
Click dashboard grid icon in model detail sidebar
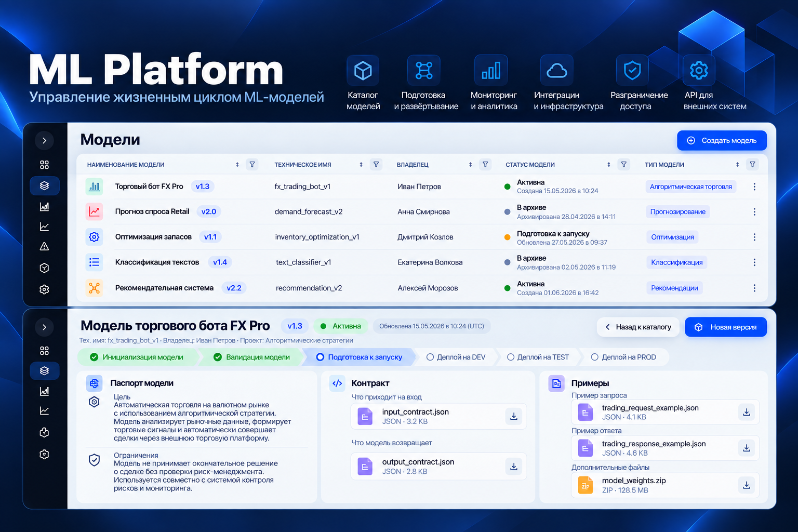[45, 351]
